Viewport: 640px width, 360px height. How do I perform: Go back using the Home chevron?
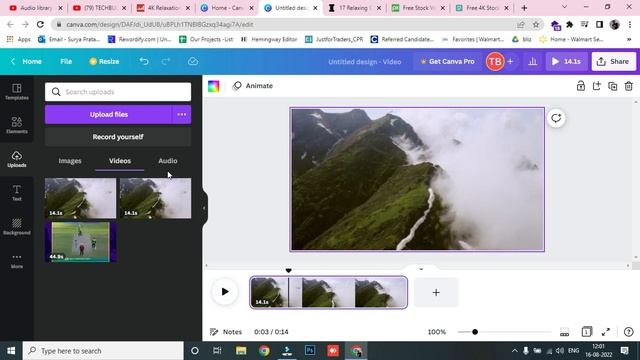click(13, 62)
